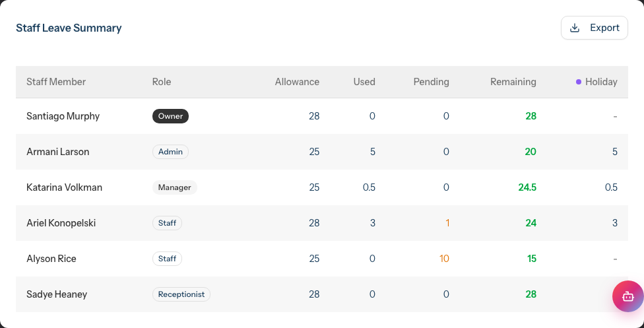Select the Katarina Volkman name

[64, 187]
